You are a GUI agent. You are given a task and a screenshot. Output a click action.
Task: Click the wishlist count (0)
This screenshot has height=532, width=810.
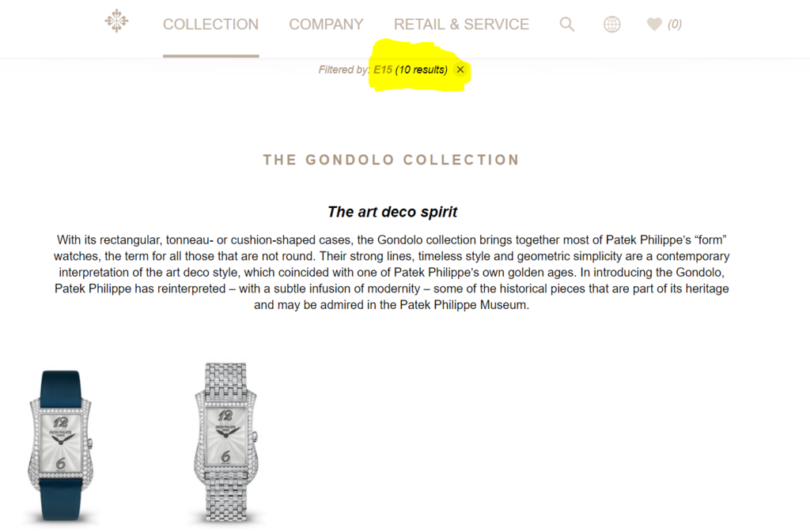click(675, 25)
